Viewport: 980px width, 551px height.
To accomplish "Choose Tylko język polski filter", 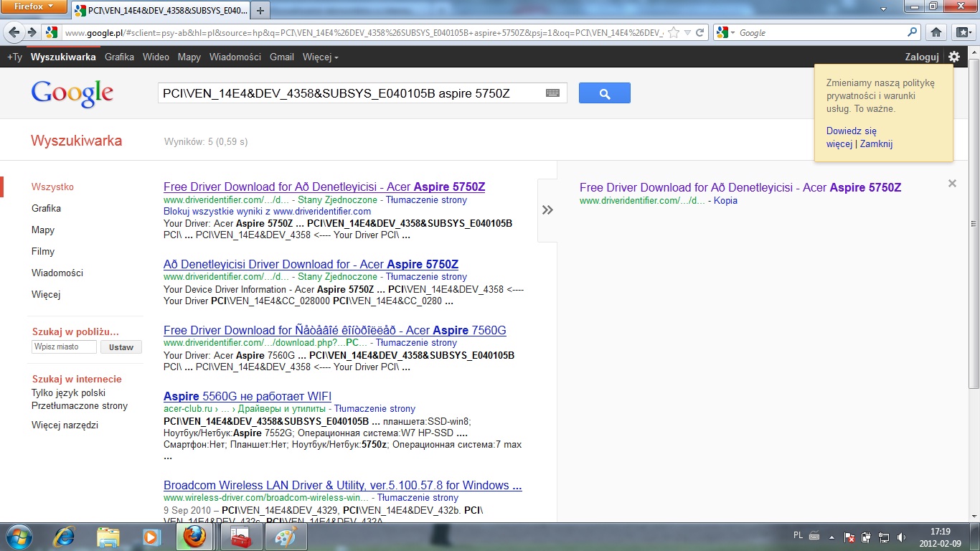I will click(68, 393).
